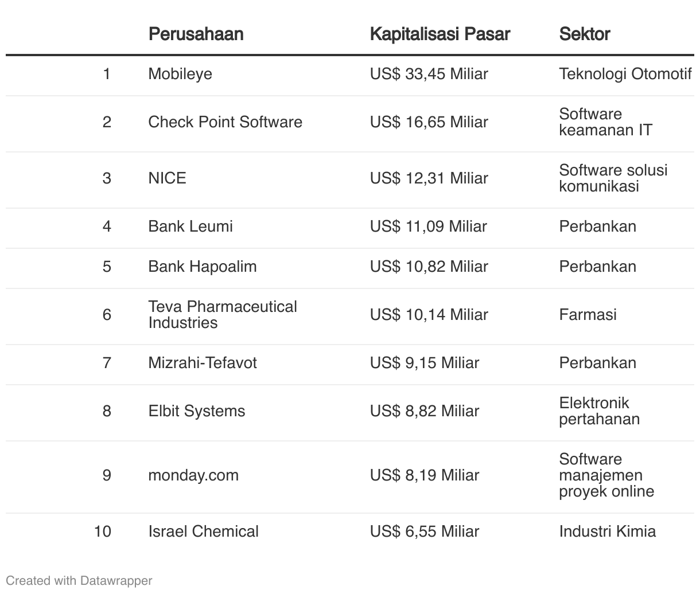The image size is (700, 594).
Task: Click the US$ 6,55 Miliar value
Action: (x=424, y=532)
